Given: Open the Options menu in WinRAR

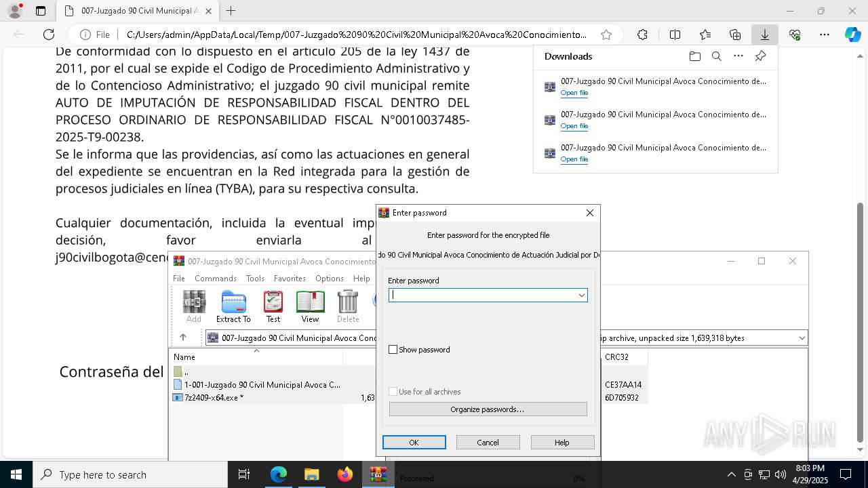Looking at the screenshot, I should tap(330, 279).
